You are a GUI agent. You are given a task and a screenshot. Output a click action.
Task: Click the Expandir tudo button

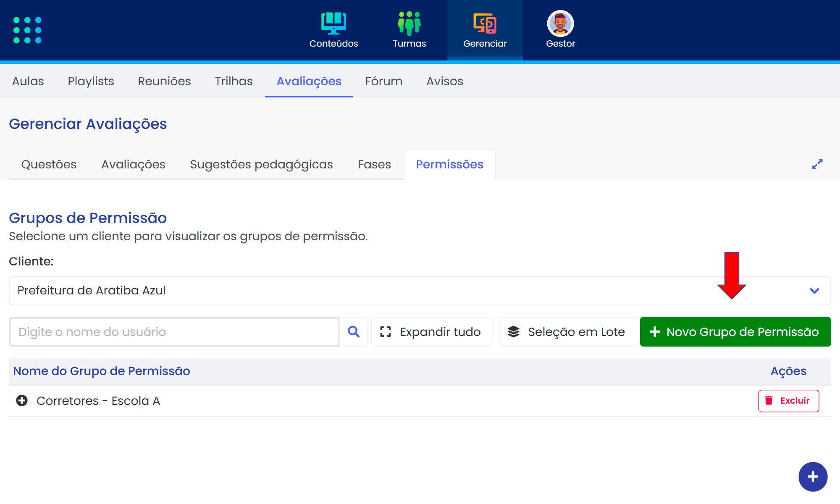click(432, 332)
